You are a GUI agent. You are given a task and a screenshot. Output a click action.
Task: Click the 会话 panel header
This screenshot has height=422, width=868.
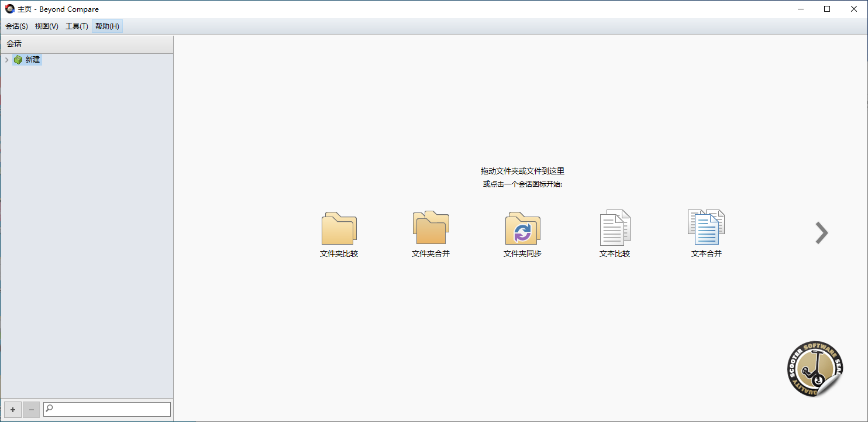point(87,44)
